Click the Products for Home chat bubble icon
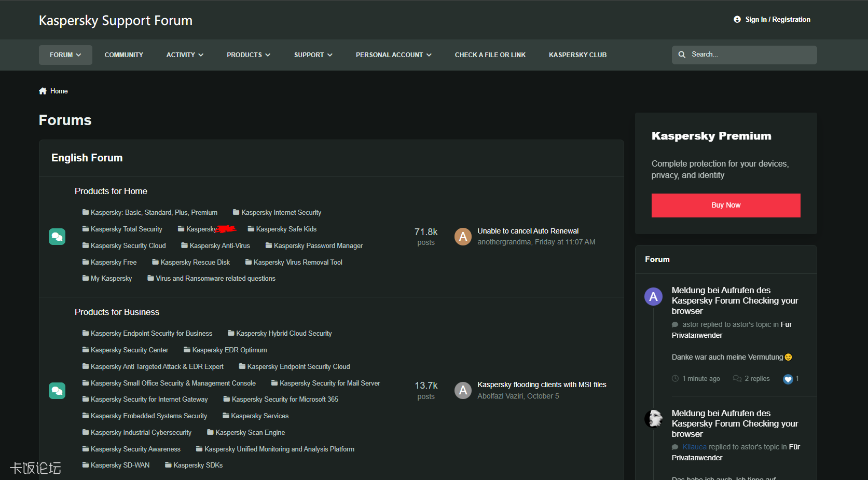868x480 pixels. tap(57, 237)
